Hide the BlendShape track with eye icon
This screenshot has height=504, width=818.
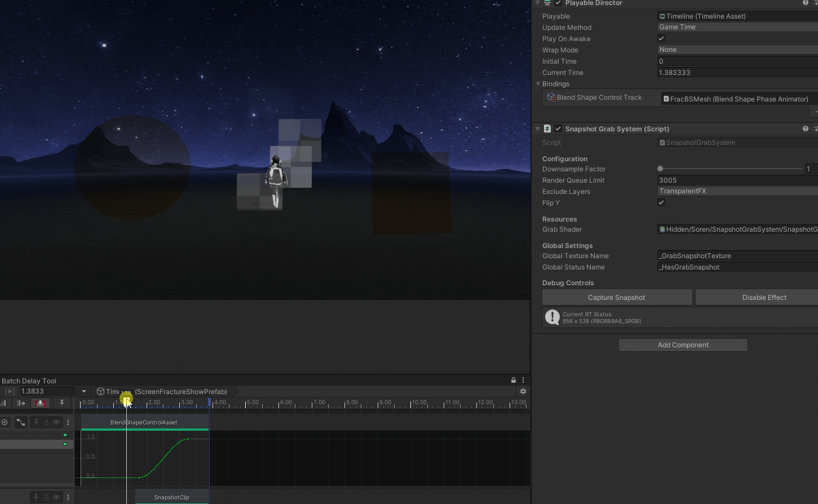56,422
